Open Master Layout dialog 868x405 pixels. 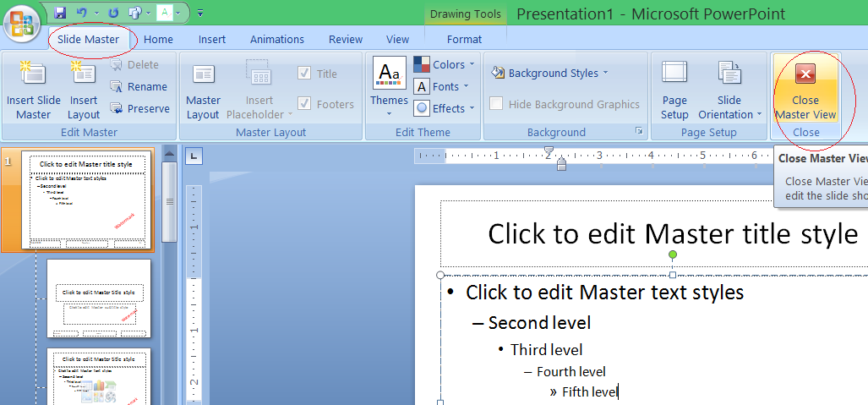click(x=203, y=90)
